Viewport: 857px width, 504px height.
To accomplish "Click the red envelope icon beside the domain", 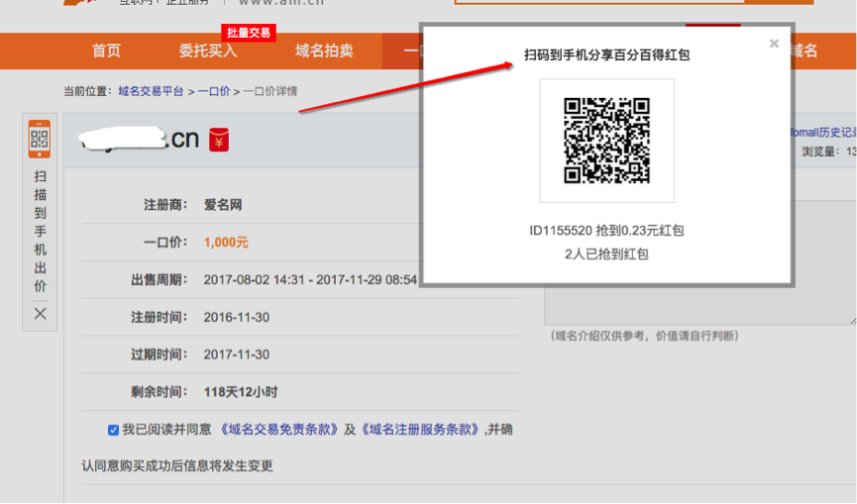I will click(x=219, y=140).
